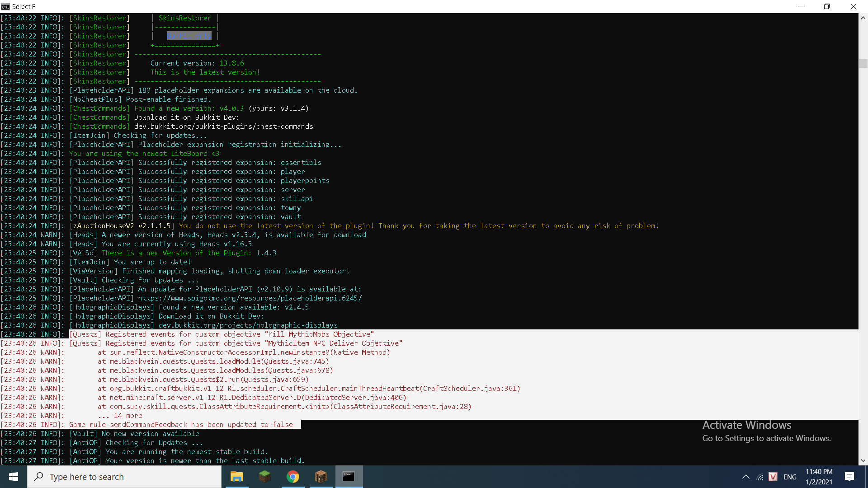This screenshot has height=488, width=868.
Task: Click the console window title bar icon
Action: pos(5,6)
